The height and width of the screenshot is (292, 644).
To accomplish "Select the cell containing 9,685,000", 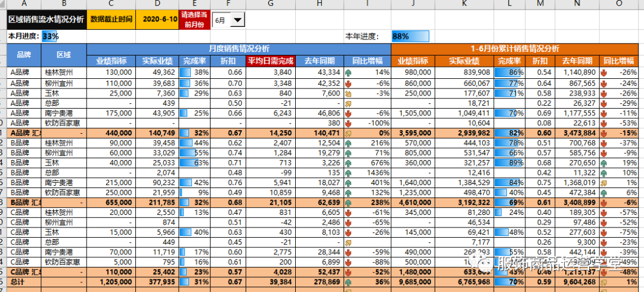I will tap(413, 282).
